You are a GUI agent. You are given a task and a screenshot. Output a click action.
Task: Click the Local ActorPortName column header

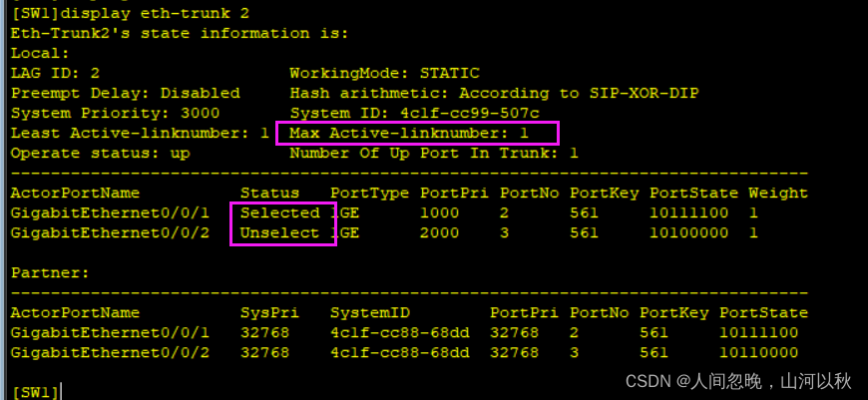click(x=75, y=194)
